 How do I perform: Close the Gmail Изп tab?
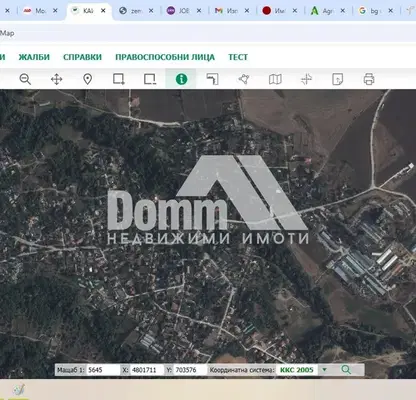pyautogui.click(x=247, y=11)
